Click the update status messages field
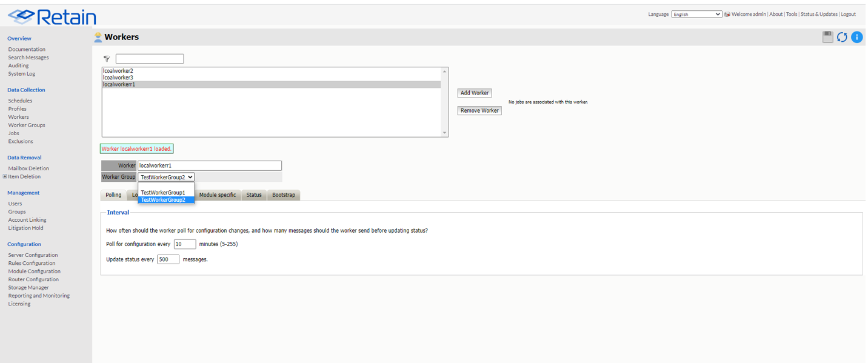 click(168, 259)
